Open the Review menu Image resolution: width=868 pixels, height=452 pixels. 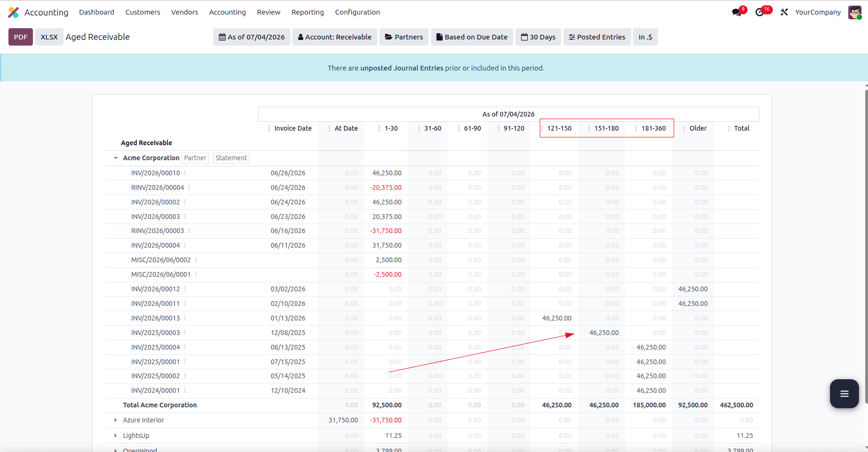[x=269, y=12]
